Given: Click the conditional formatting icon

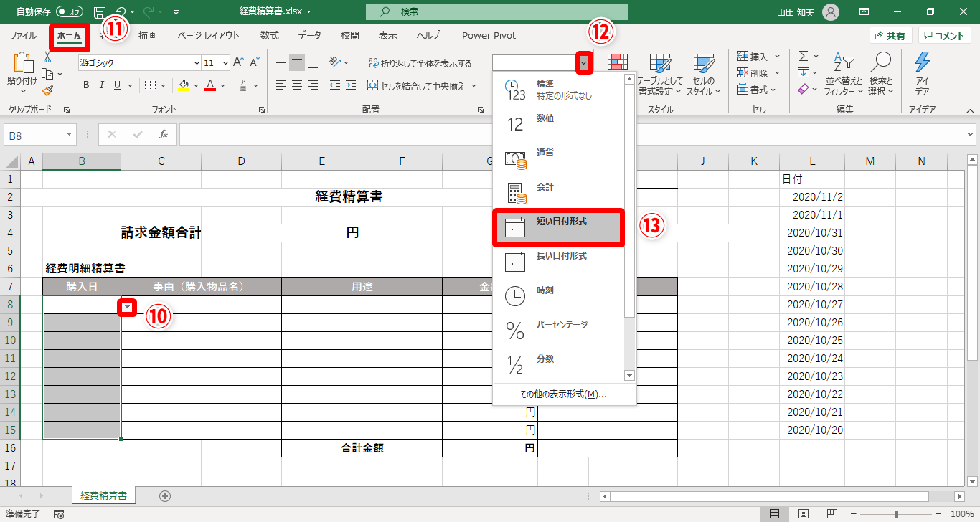Looking at the screenshot, I should (618, 62).
